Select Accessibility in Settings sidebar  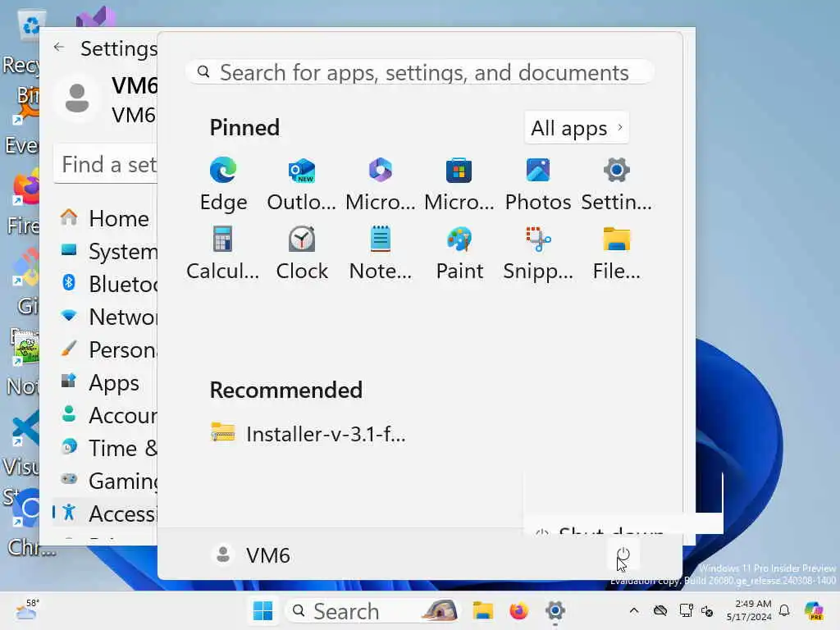click(x=105, y=514)
